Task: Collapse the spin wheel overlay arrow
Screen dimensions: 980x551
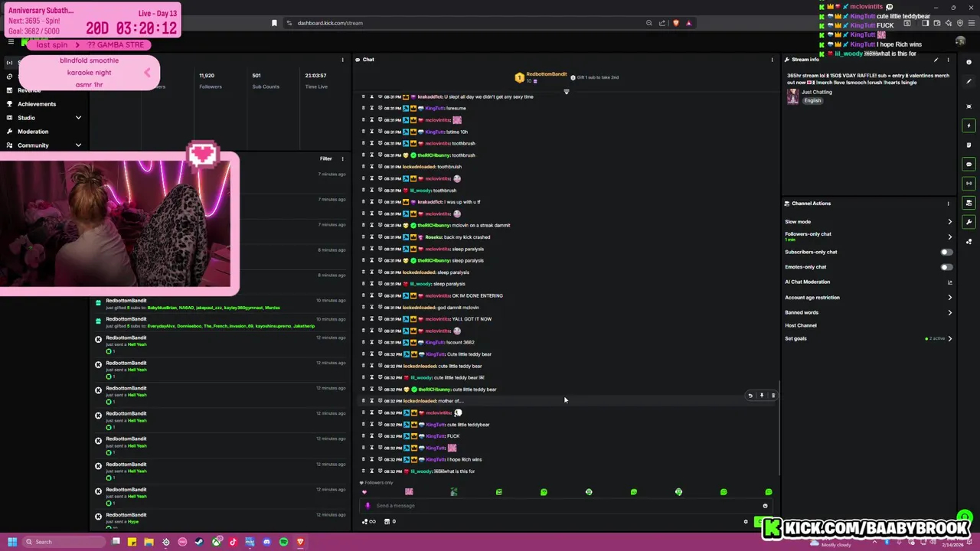Action: (x=147, y=73)
